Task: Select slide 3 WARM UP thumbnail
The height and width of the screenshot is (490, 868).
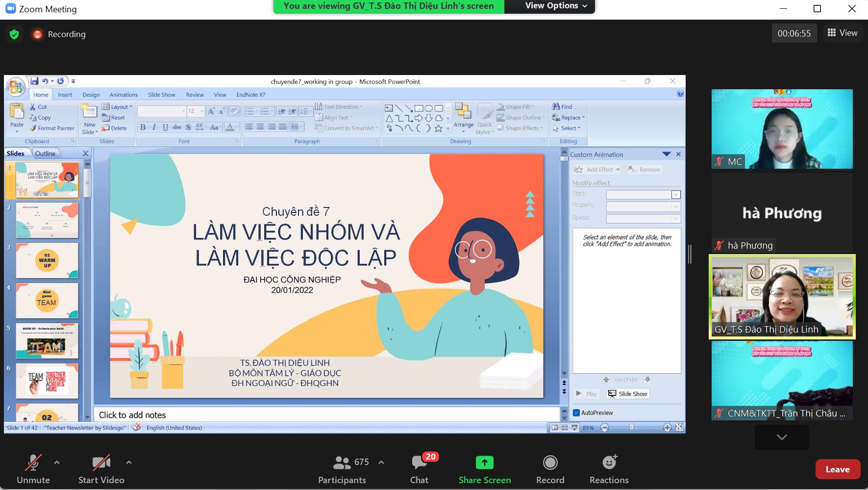Action: point(47,260)
